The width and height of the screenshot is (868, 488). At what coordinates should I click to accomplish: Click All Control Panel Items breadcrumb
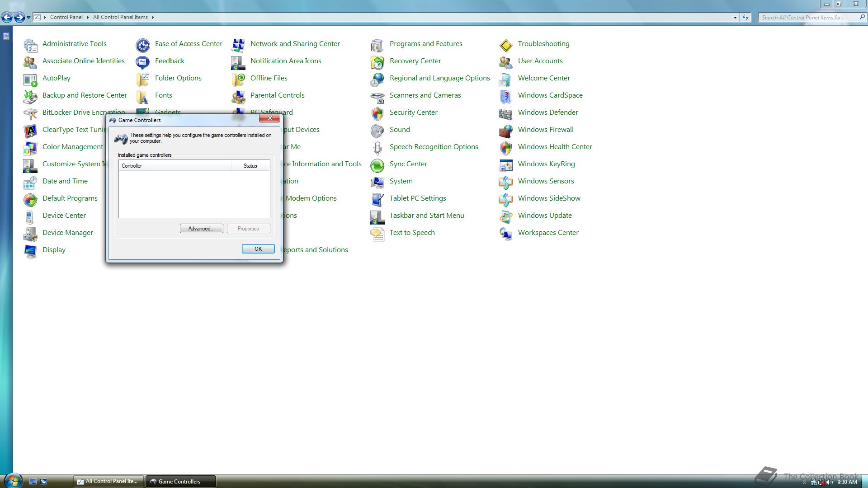(120, 17)
